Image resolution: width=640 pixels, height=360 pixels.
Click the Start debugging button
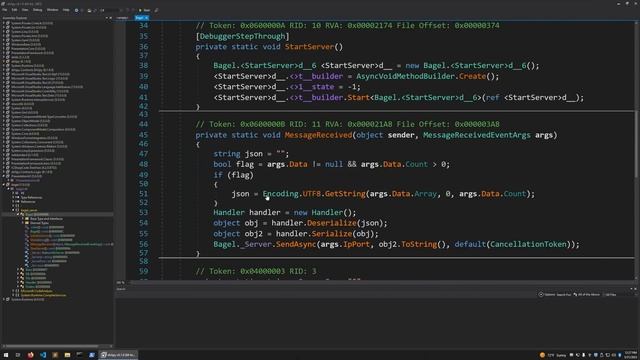pos(144,10)
